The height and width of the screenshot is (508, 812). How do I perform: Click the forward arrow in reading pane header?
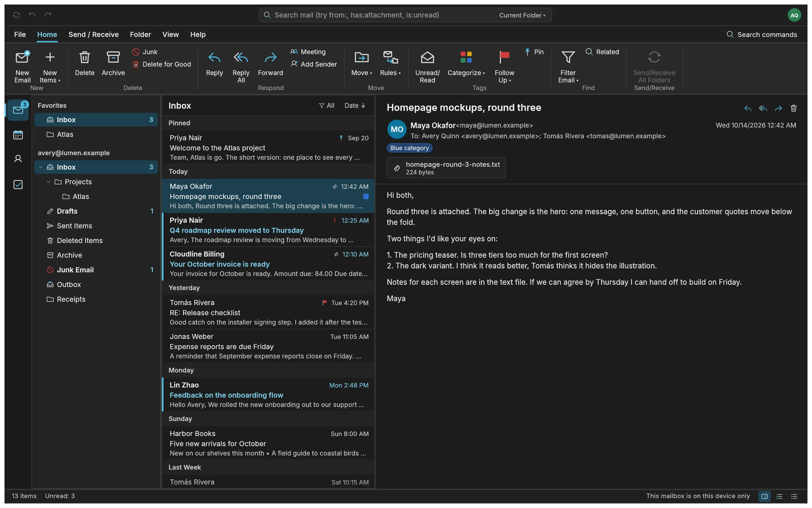[778, 108]
